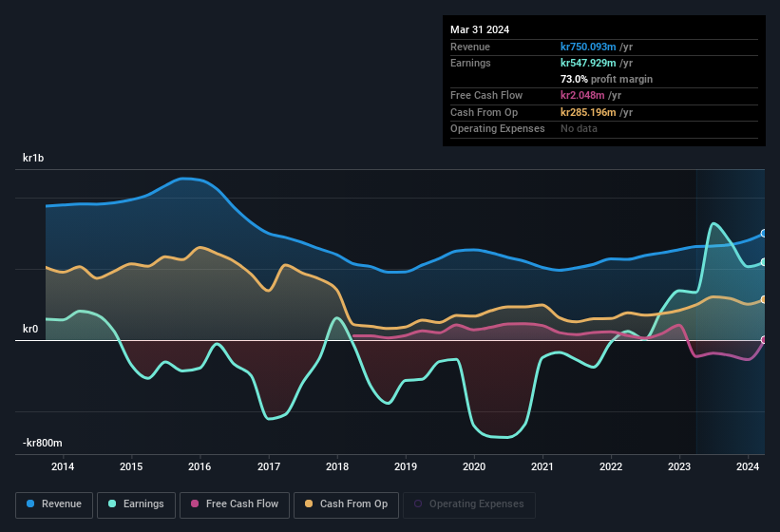Click the blue Revenue endpoint marker on chart

[764, 233]
